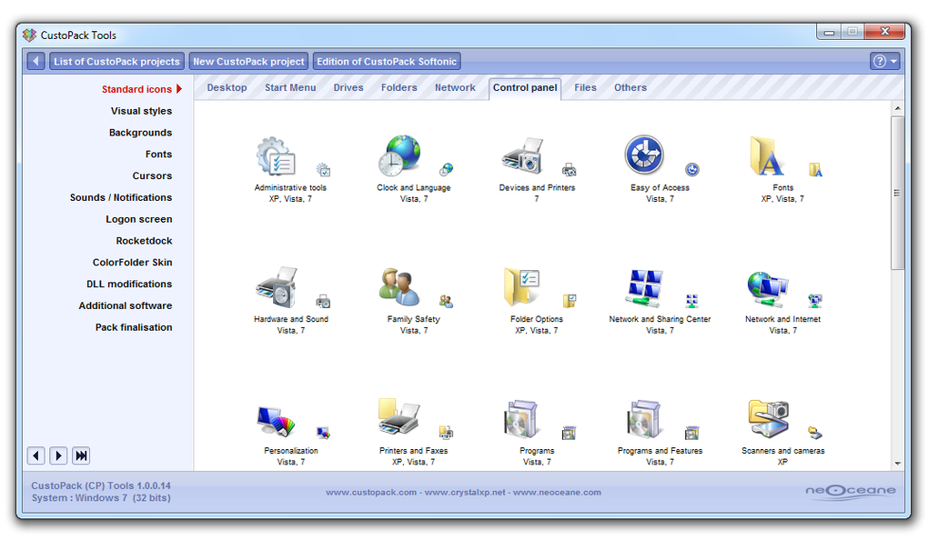Image resolution: width=928 pixels, height=560 pixels.
Task: Open Sounds / Notifications section
Action: click(121, 197)
